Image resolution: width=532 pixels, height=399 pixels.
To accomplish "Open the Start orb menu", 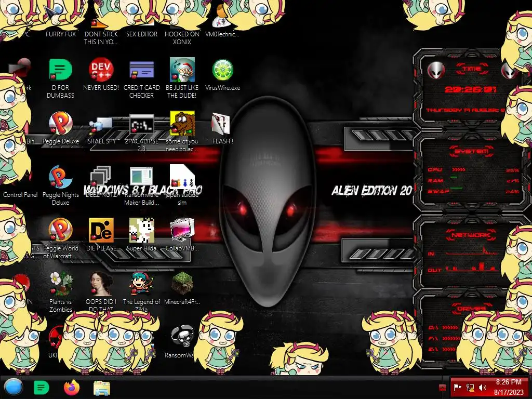I will [x=13, y=387].
